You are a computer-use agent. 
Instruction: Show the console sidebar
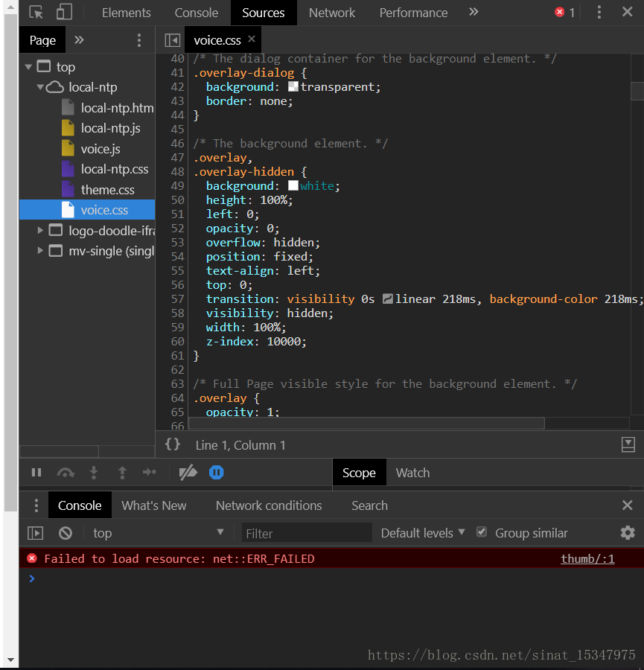[x=35, y=533]
